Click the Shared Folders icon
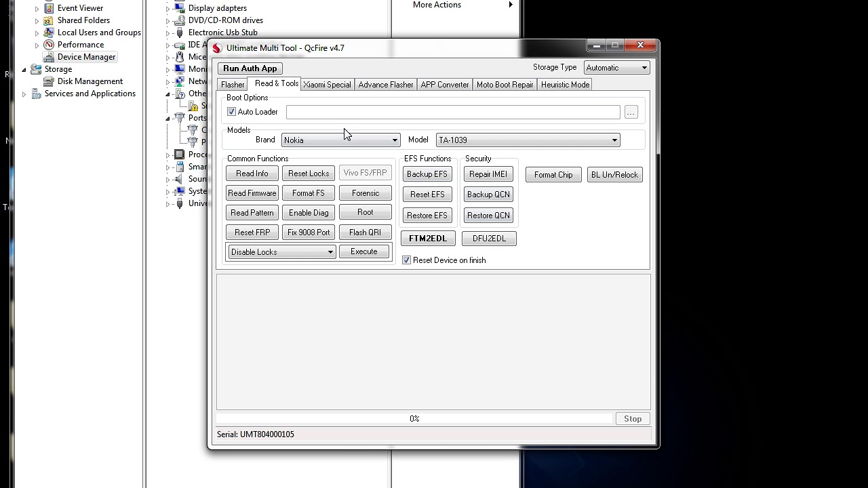The height and width of the screenshot is (488, 868). click(x=49, y=20)
